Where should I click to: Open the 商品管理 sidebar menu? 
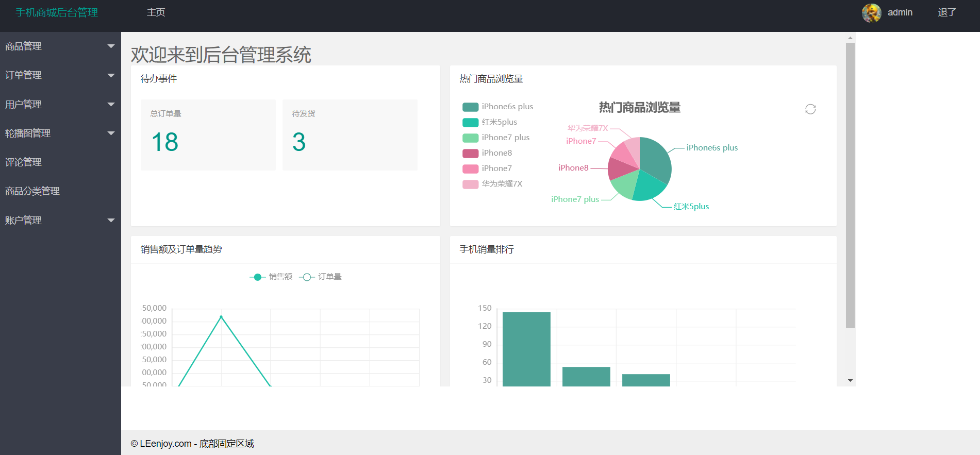click(60, 46)
